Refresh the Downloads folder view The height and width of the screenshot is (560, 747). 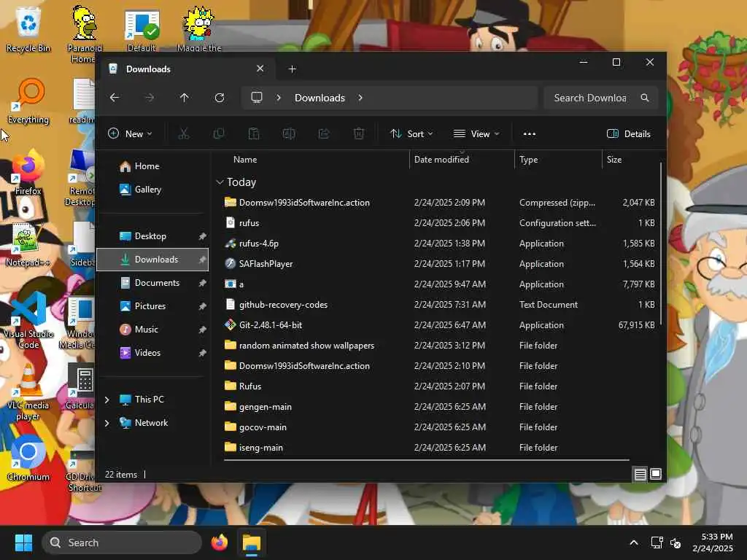220,98
